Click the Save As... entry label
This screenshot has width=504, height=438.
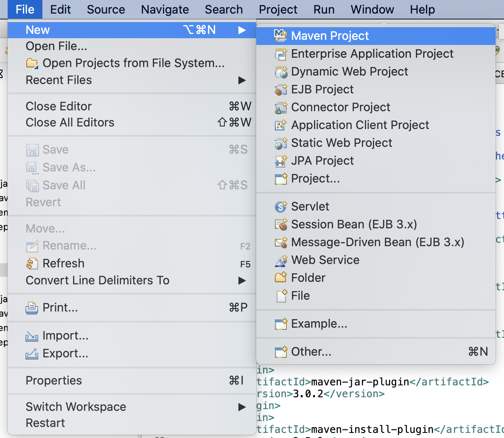[x=69, y=168]
